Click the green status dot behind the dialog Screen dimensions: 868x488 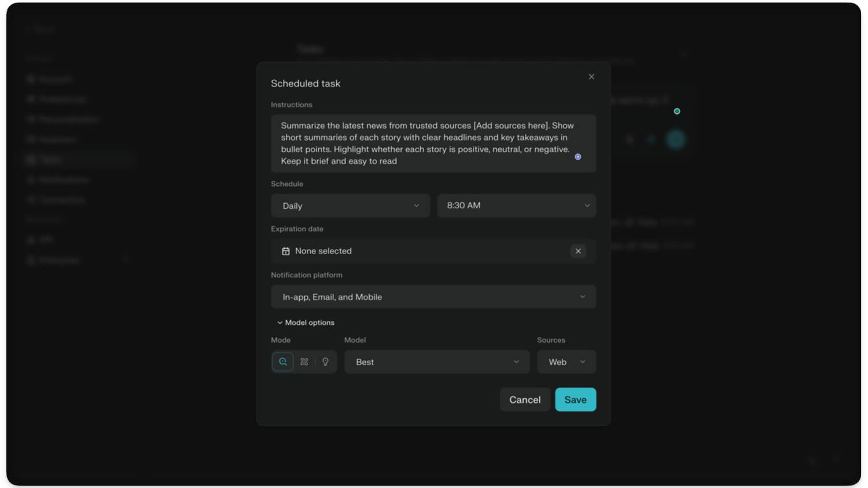[676, 111]
